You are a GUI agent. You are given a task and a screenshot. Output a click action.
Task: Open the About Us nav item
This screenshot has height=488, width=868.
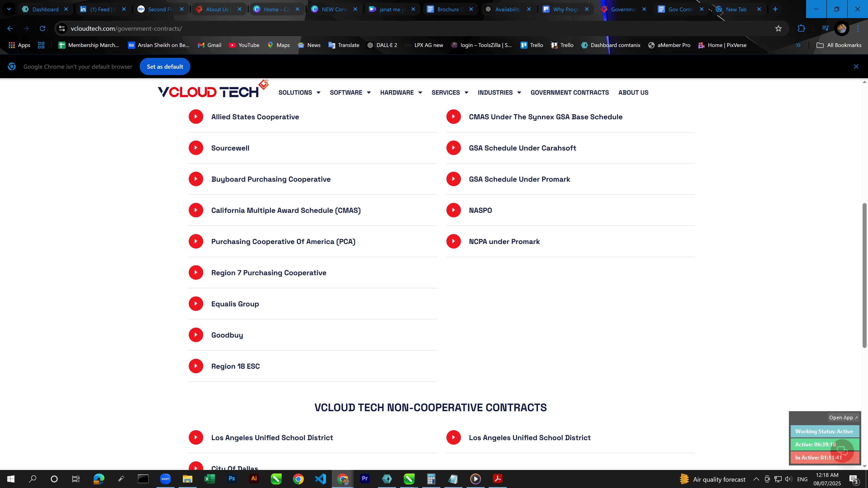tap(633, 92)
